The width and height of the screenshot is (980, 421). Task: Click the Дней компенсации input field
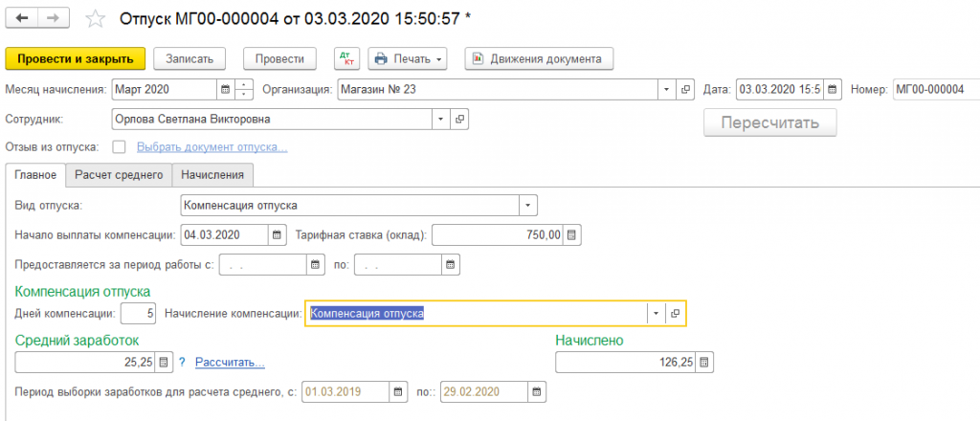(138, 314)
